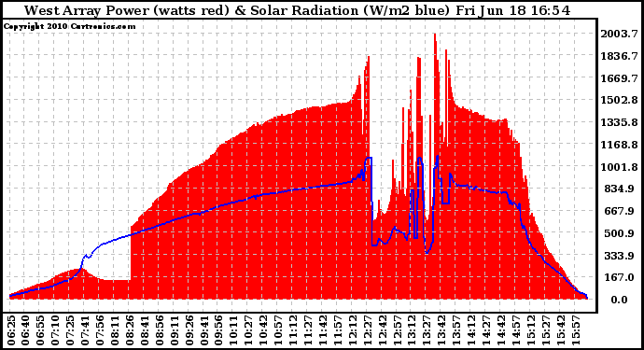Click the 1669.7 y-axis label
Screen dimensions: 644x350
(620, 78)
